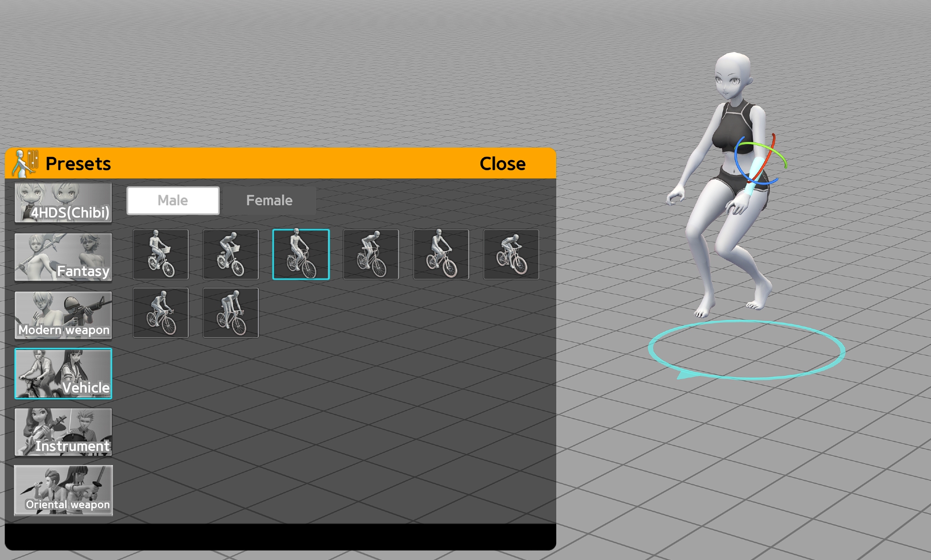Viewport: 931px width, 560px height.
Task: Pick the fourth bicycle pose thumbnail
Action: tap(371, 254)
